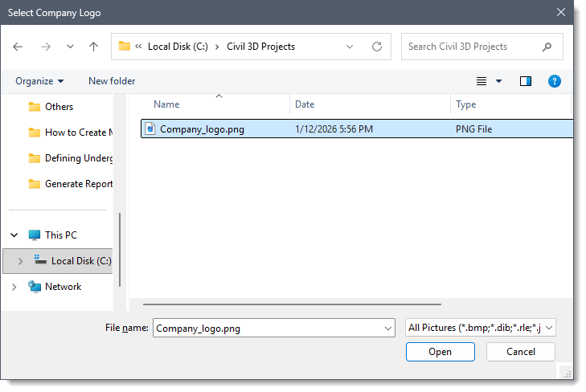The height and width of the screenshot is (392, 586).
Task: Open the recent locations chevron
Action: [x=70, y=47]
